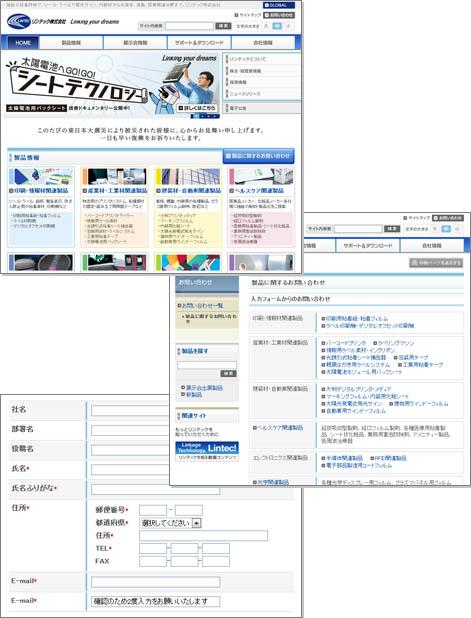Click 印刷ページを表示する button on the inquiry page
This screenshot has width=471, height=618.
tap(436, 263)
